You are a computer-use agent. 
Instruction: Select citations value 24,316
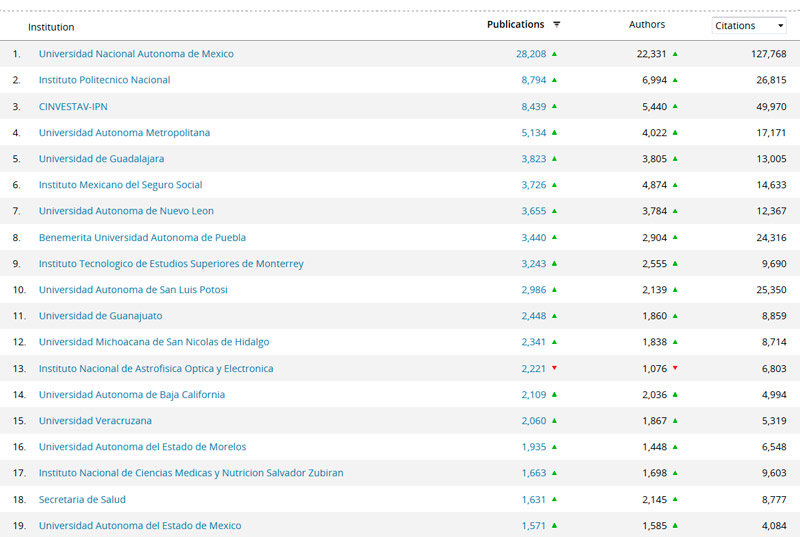point(771,237)
